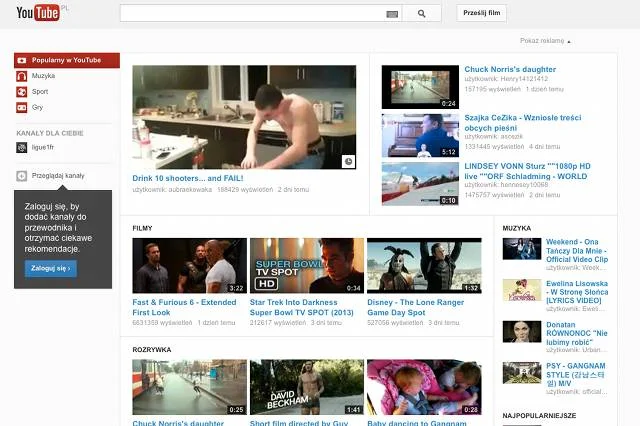Click the Przeglądaj kanały plus icon
This screenshot has width=640, height=426.
[22, 176]
